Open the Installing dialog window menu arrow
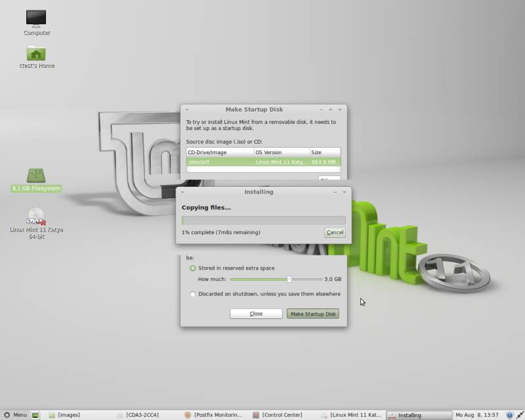525x420 pixels. 182,192
